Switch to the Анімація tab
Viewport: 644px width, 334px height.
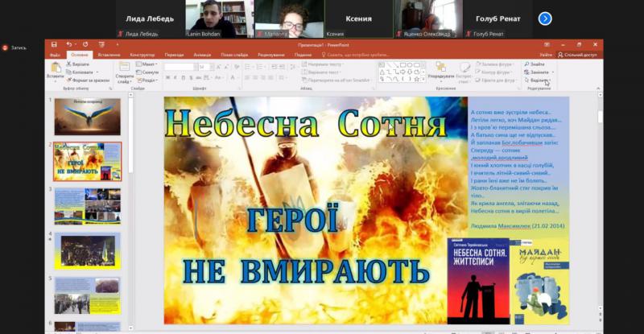pyautogui.click(x=202, y=55)
